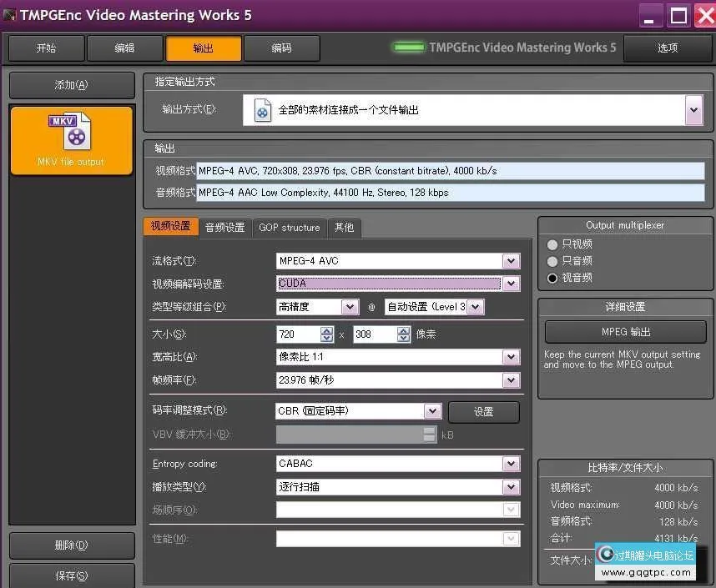
Task: Open the CBR 固定码率 mode dropdown
Action: click(x=432, y=410)
